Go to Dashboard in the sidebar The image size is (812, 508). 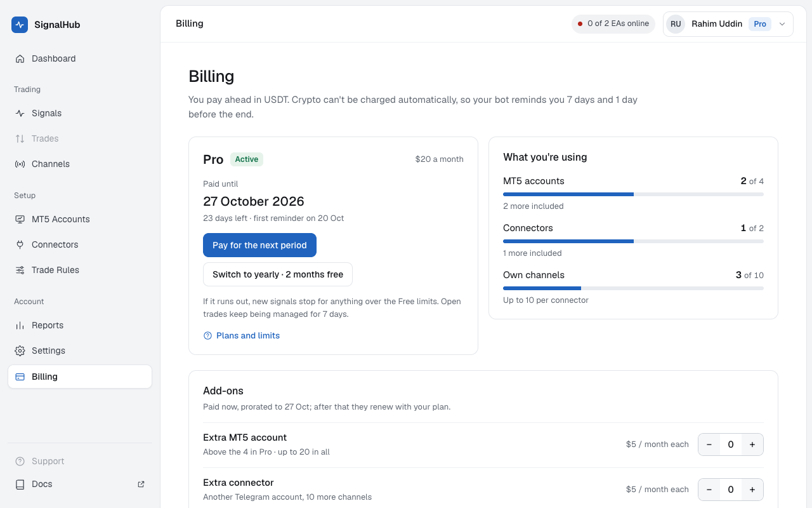[x=80, y=58]
